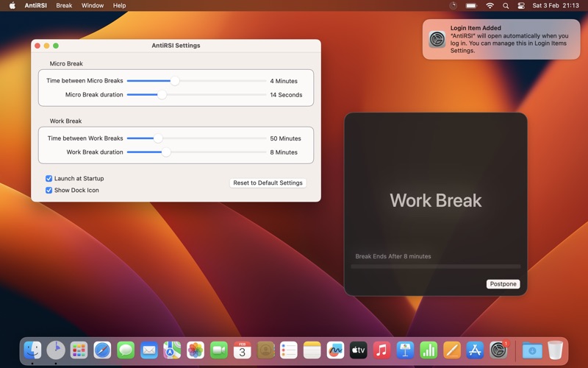Viewport: 588px width, 368px height.
Task: Open Freeform app in dock
Action: [335, 350]
